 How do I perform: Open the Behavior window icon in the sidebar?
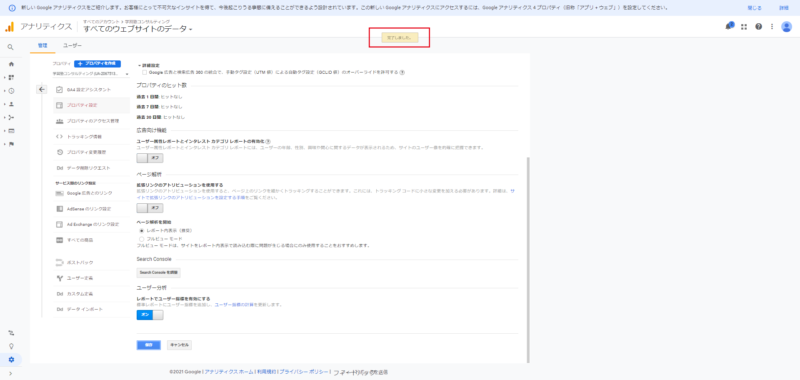click(x=11, y=131)
